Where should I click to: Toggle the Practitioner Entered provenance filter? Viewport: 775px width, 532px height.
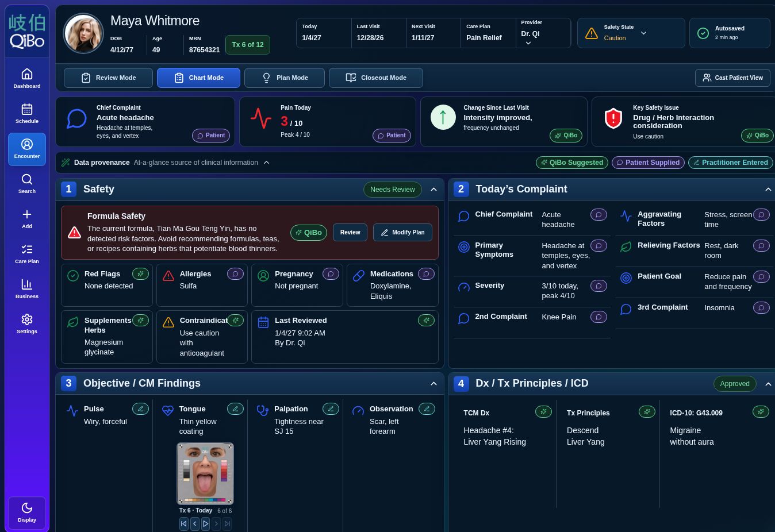pos(730,163)
